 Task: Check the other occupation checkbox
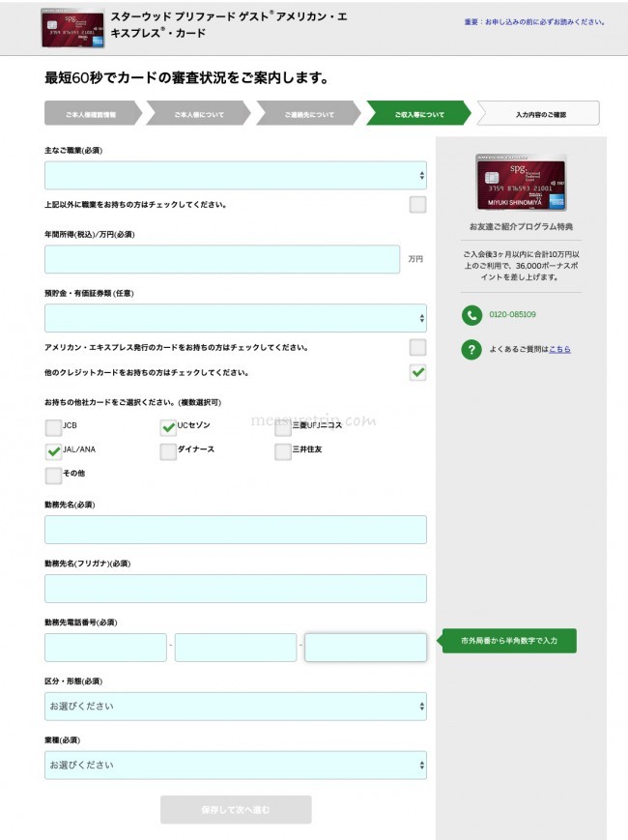click(417, 205)
